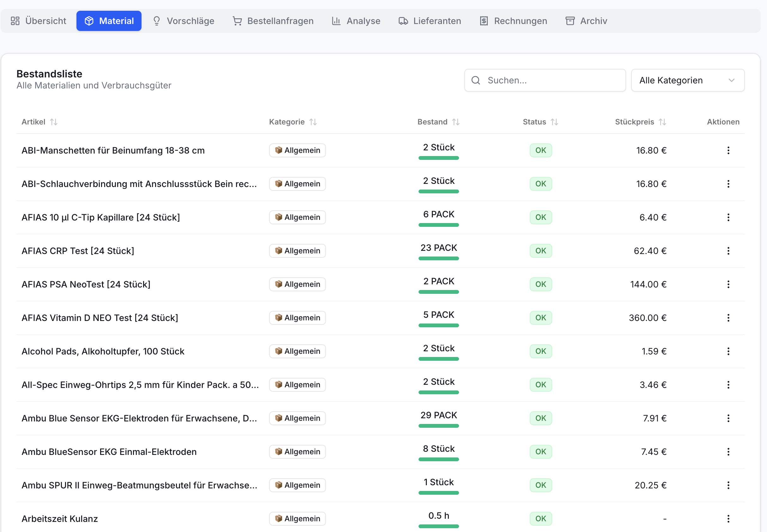767x532 pixels.
Task: Open actions menu for AFIAS PSA NeoTest row
Action: click(728, 284)
